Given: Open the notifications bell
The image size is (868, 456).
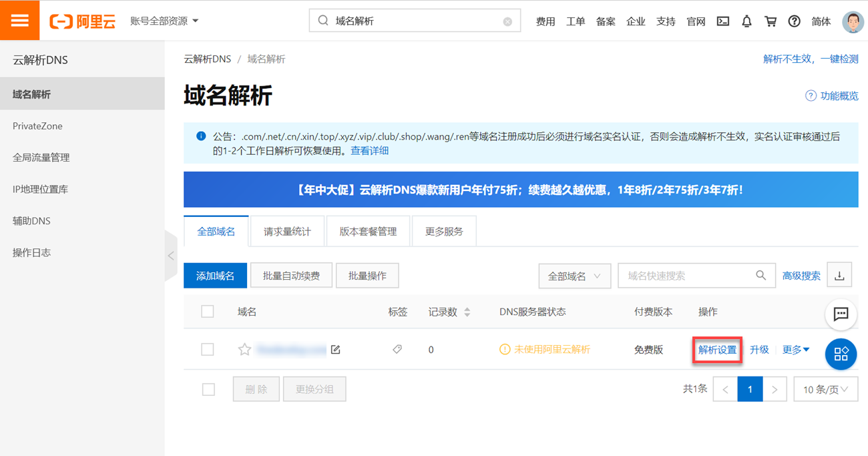Looking at the screenshot, I should point(746,21).
